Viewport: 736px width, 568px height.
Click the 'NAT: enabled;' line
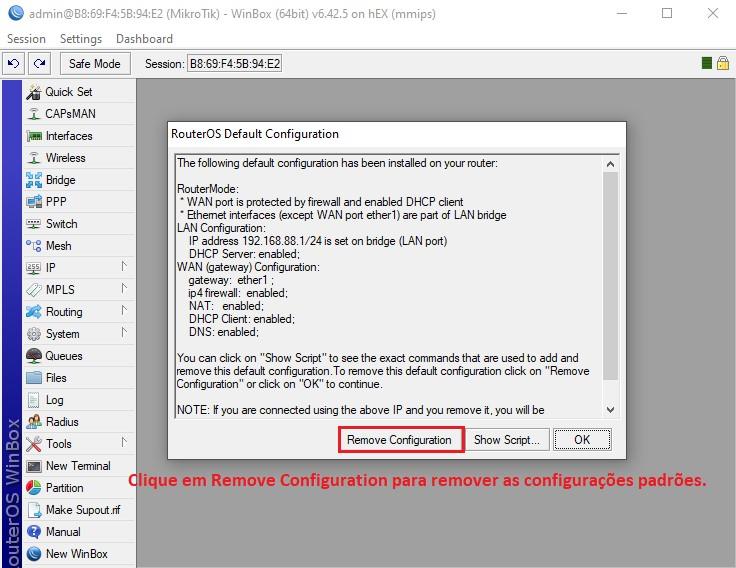(226, 306)
